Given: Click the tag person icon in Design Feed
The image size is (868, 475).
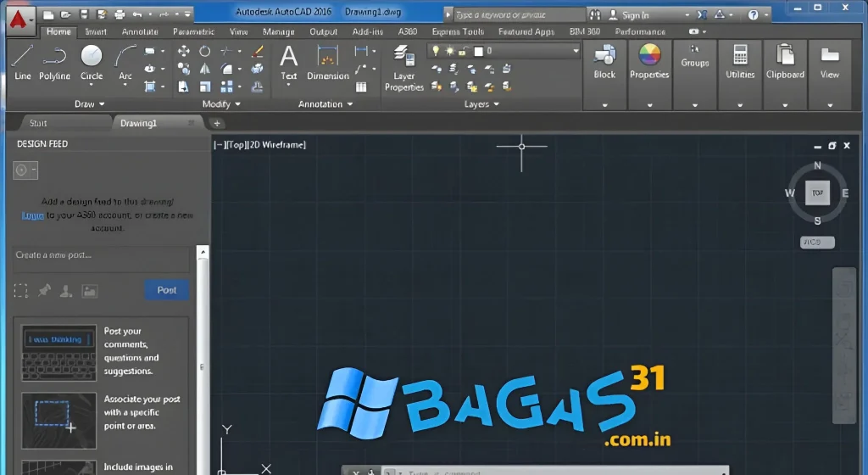Looking at the screenshot, I should click(66, 290).
